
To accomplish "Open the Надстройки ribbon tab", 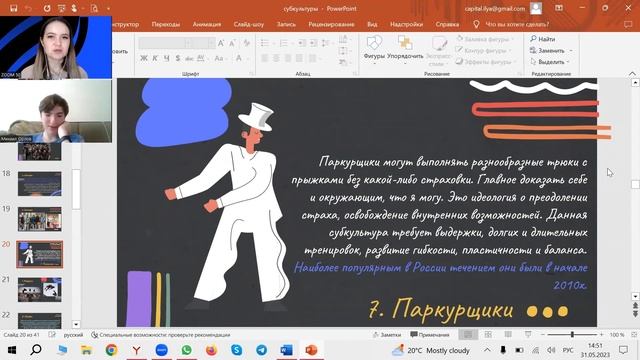I will click(x=406, y=24).
